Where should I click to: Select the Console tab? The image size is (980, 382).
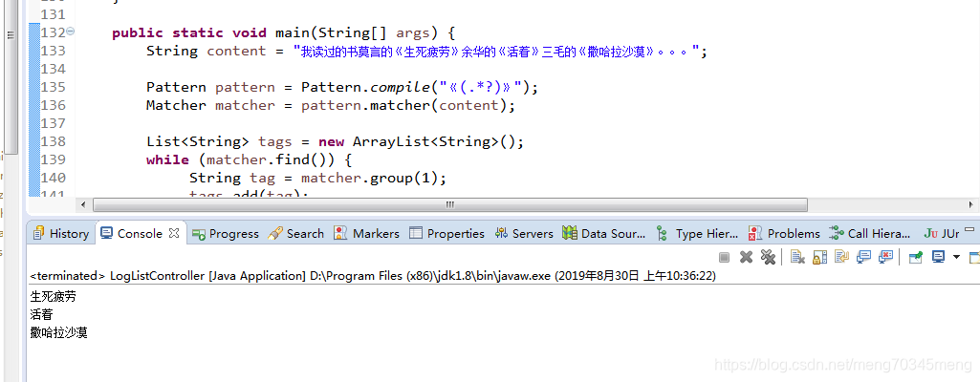[140, 233]
